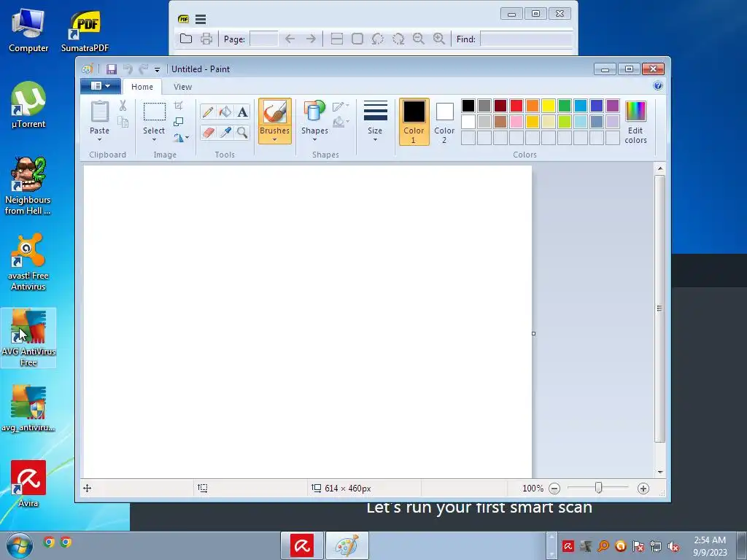Image resolution: width=747 pixels, height=560 pixels.
Task: Click the Zoom in magnifier in SumatraPDF
Action: [x=438, y=39]
